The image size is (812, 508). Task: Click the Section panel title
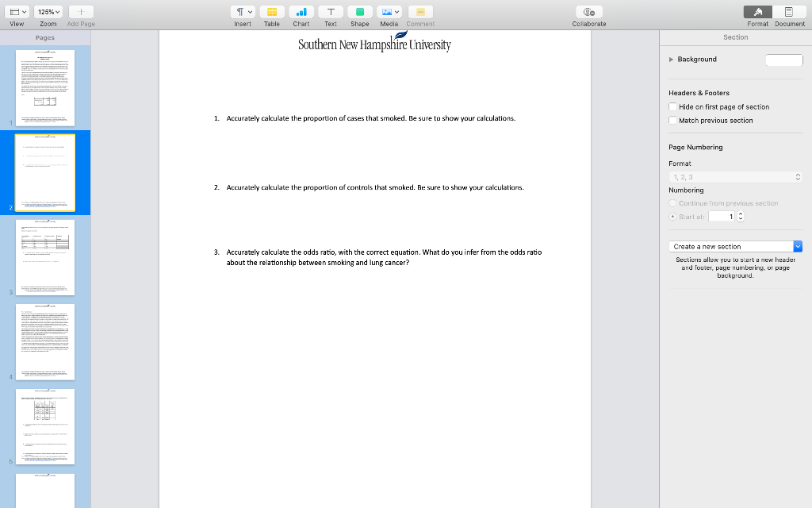(x=735, y=37)
